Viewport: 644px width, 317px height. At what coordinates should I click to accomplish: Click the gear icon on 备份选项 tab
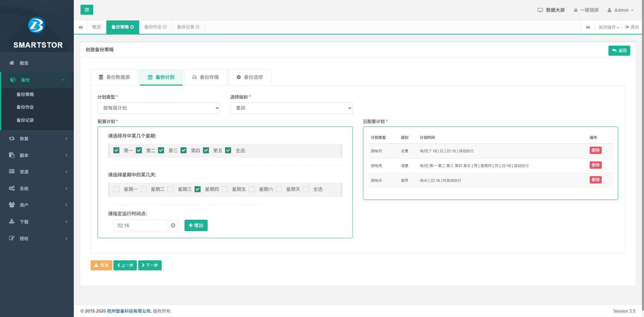pos(239,77)
